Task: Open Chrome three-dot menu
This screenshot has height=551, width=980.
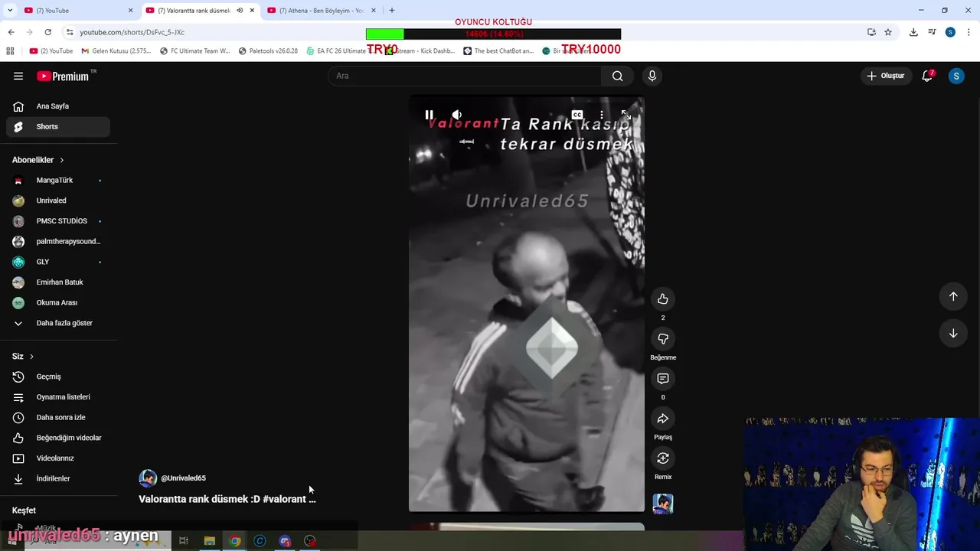Action: [969, 32]
